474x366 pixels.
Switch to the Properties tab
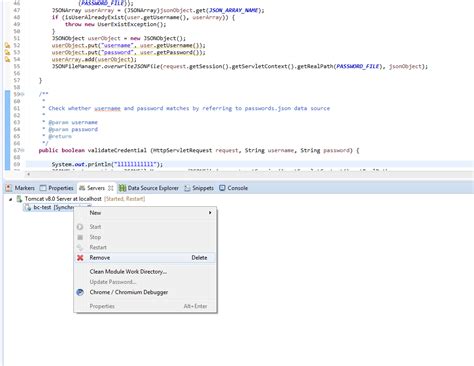tap(57, 188)
